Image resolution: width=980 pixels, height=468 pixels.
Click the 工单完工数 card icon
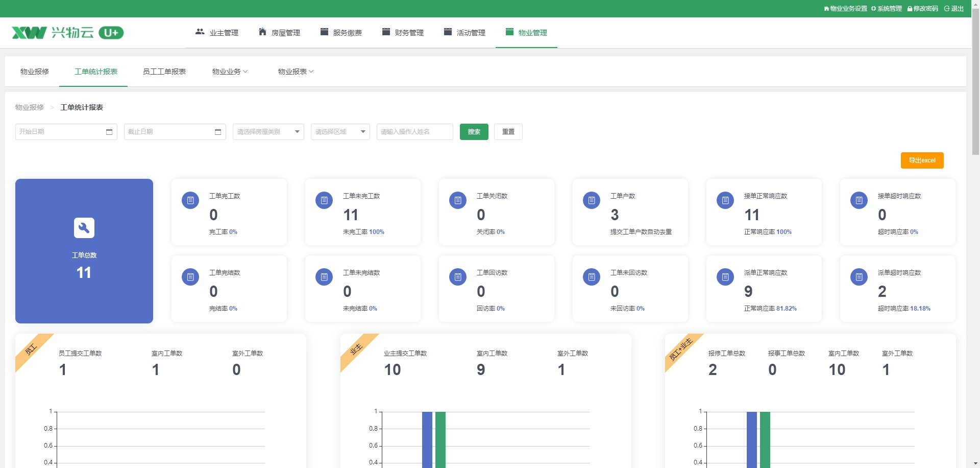pos(190,200)
